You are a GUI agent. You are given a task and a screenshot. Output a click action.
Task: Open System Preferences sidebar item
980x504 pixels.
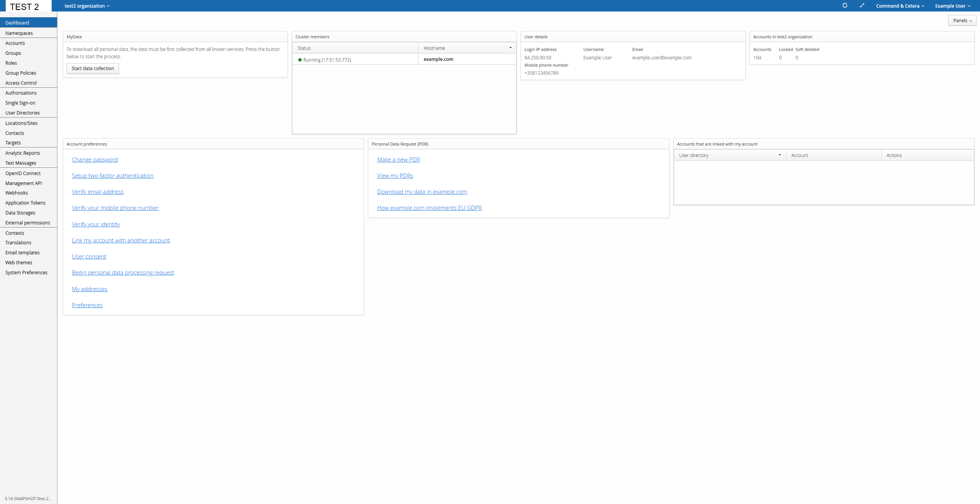(26, 273)
